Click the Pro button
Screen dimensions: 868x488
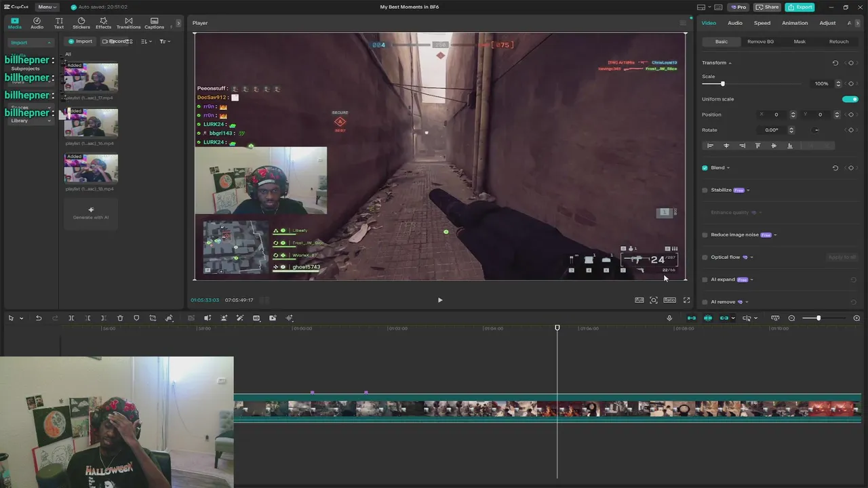(738, 7)
